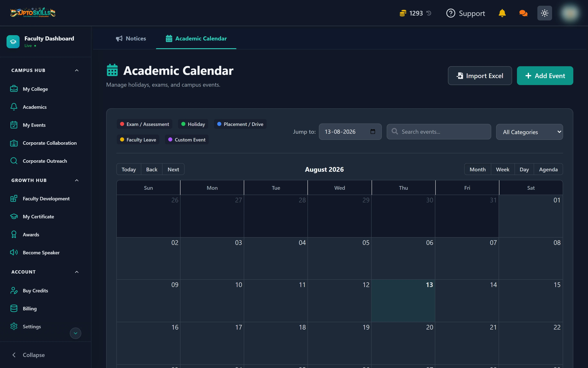The width and height of the screenshot is (588, 368).
Task: Switch to Week view
Action: (502, 169)
